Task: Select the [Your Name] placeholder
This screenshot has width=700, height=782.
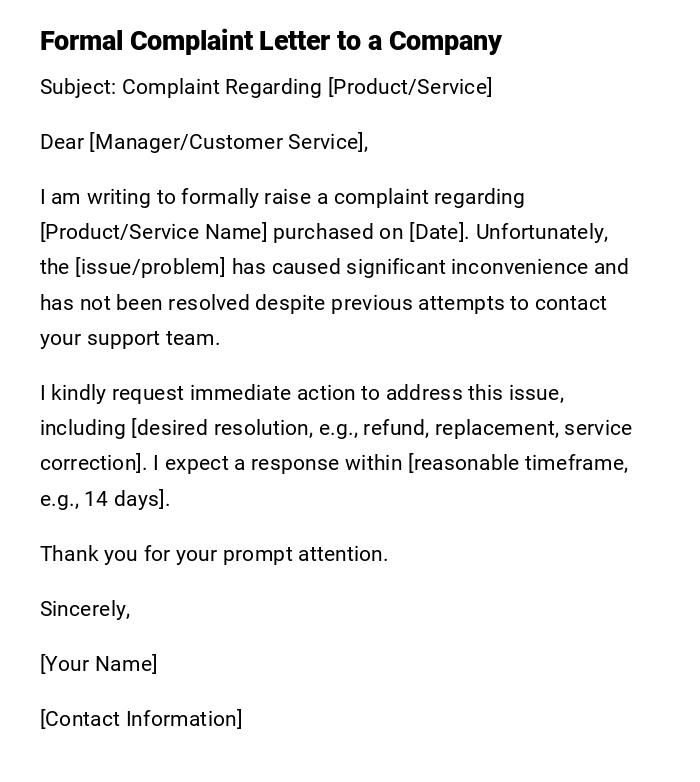Action: tap(99, 664)
